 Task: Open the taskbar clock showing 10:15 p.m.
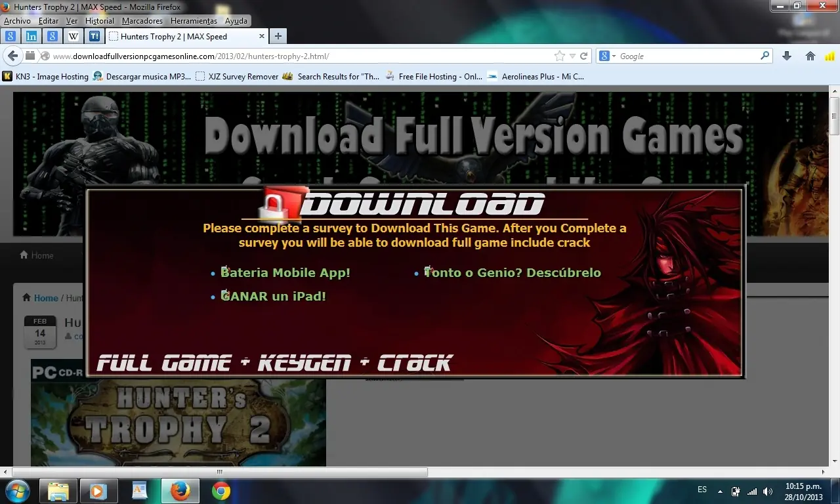(x=803, y=492)
